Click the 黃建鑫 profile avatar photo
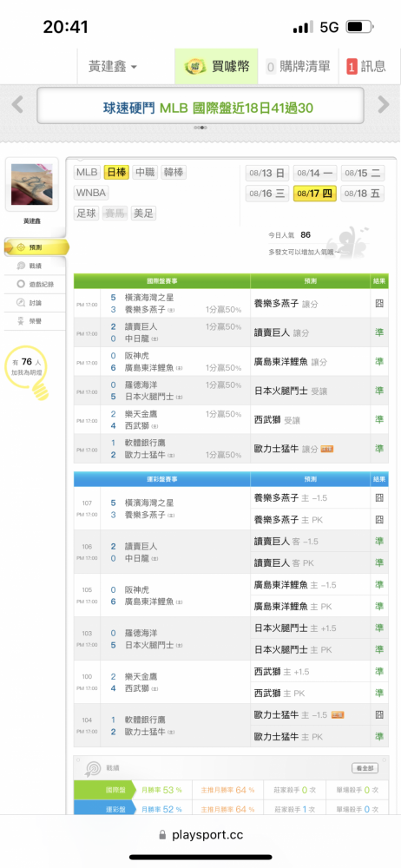The width and height of the screenshot is (401, 868). 31,184
